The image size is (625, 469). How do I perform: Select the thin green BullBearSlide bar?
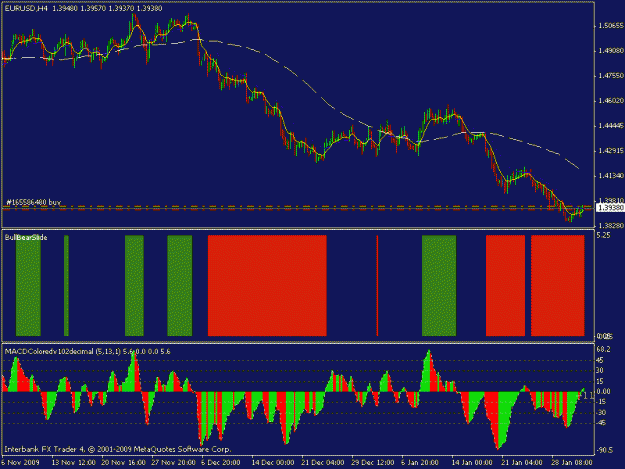[66, 286]
